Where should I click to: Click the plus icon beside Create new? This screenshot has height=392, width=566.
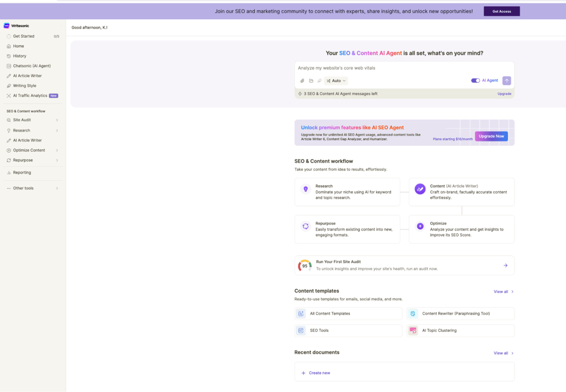coord(303,373)
